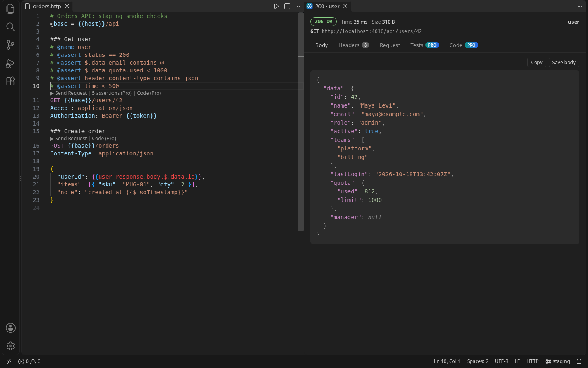Close the 200 · user response tab
The image size is (588, 368).
click(345, 6)
